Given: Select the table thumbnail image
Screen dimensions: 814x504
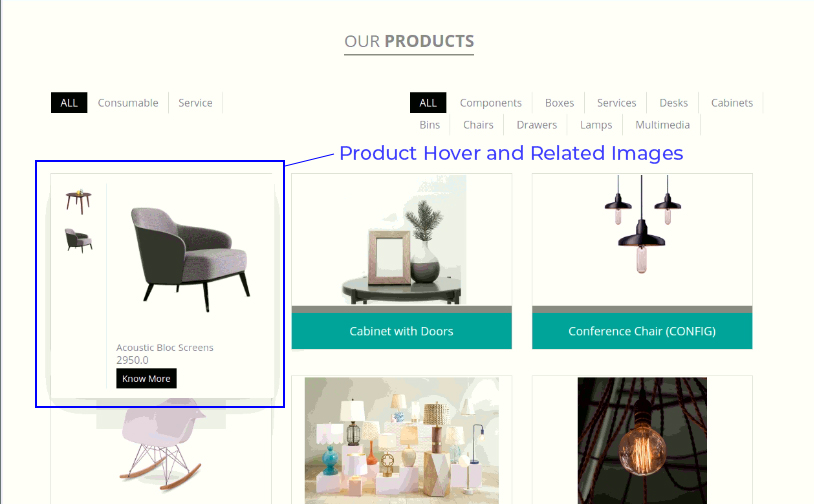Looking at the screenshot, I should click(x=78, y=201).
